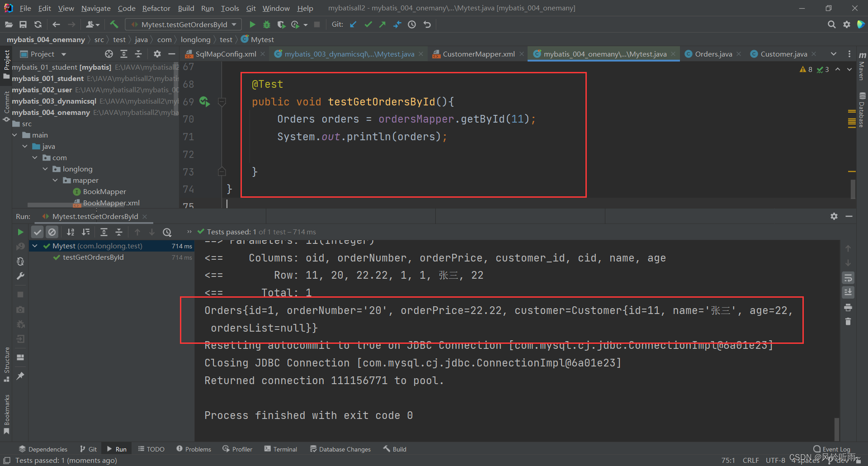This screenshot has width=868, height=466.
Task: Open the File menu
Action: tap(25, 8)
